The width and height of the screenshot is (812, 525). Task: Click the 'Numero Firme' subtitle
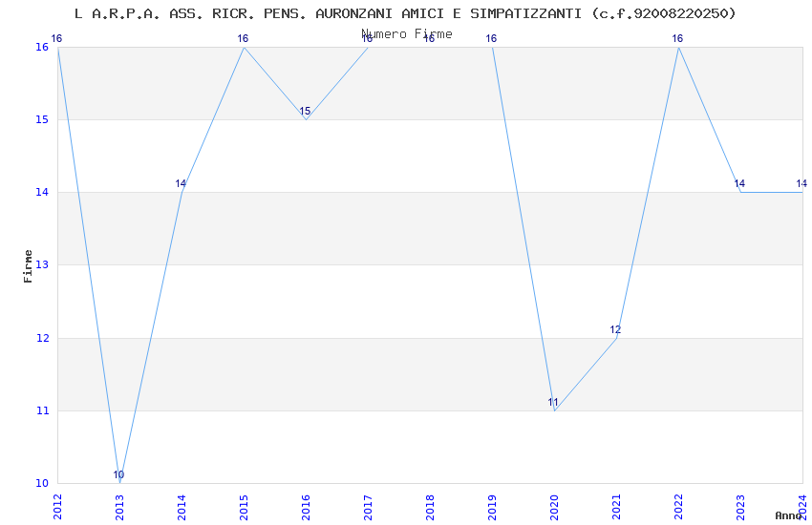(407, 34)
